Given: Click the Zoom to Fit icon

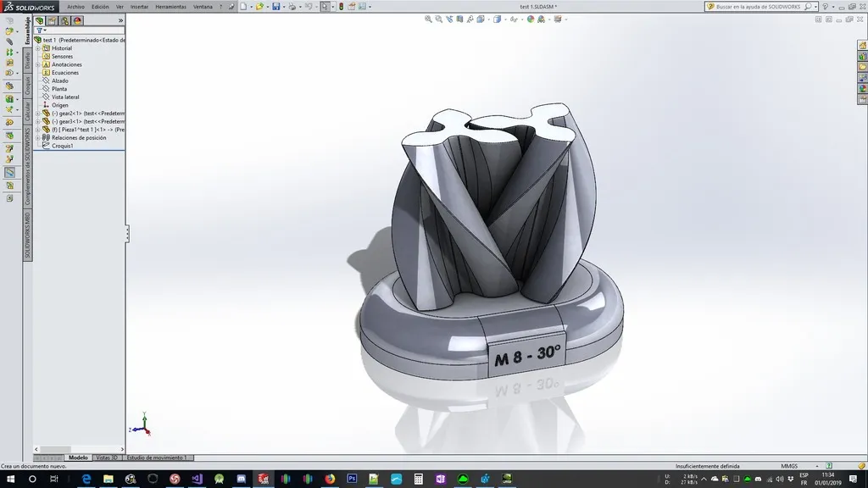Looking at the screenshot, I should [x=430, y=17].
